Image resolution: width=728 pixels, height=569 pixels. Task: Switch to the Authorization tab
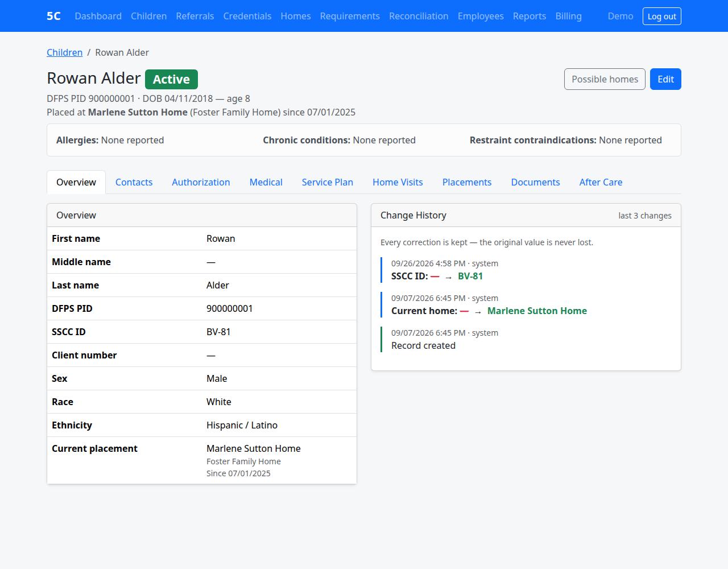(201, 182)
